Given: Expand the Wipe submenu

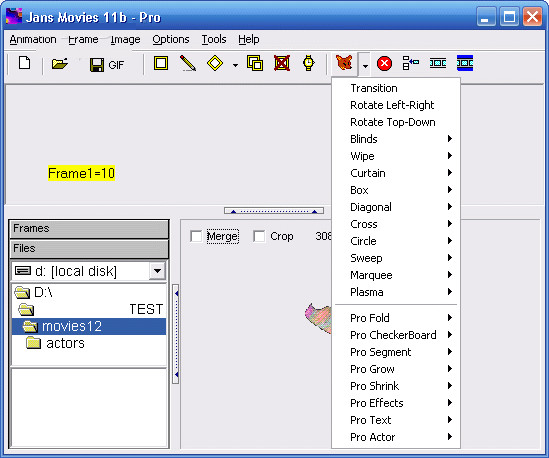Looking at the screenshot, I should 396,156.
